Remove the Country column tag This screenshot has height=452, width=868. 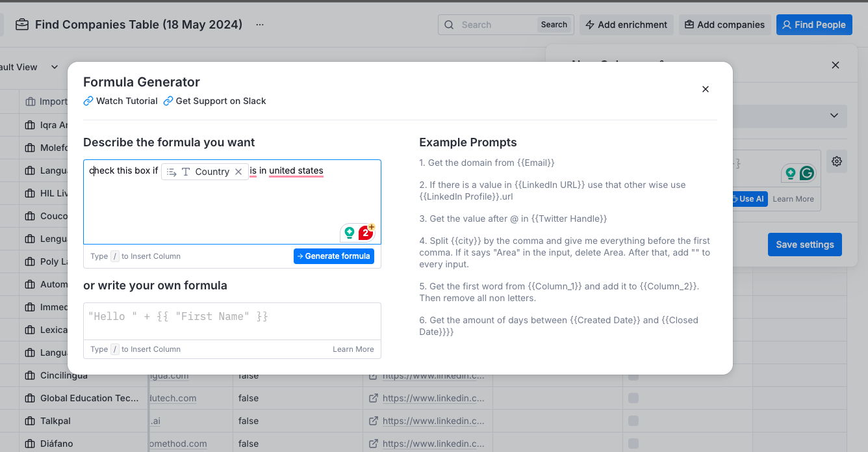tap(238, 172)
